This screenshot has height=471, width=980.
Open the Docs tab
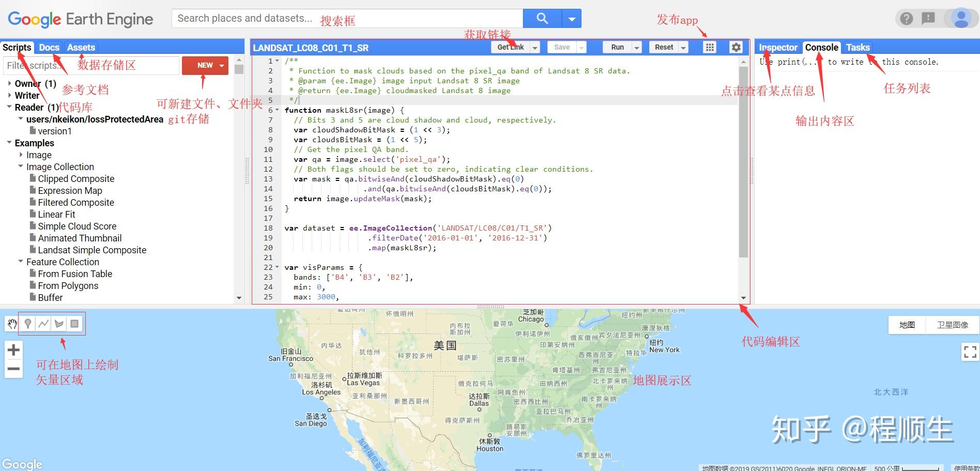49,47
